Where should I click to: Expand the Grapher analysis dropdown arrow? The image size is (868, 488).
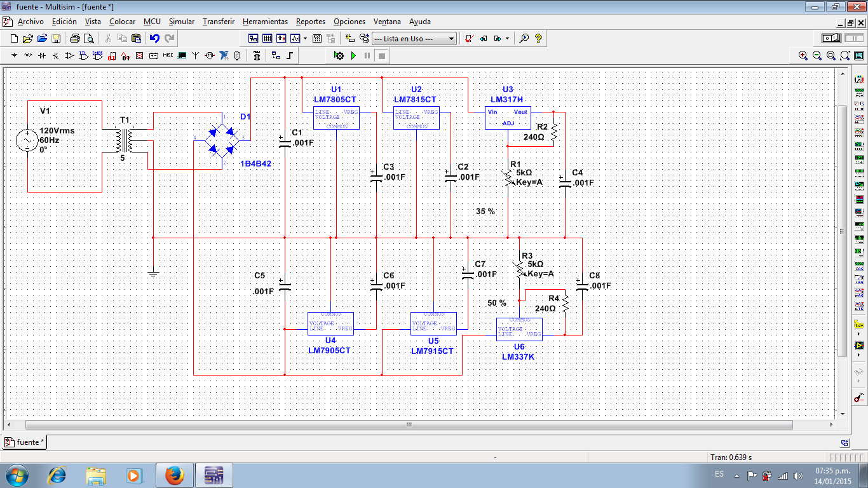tap(306, 39)
